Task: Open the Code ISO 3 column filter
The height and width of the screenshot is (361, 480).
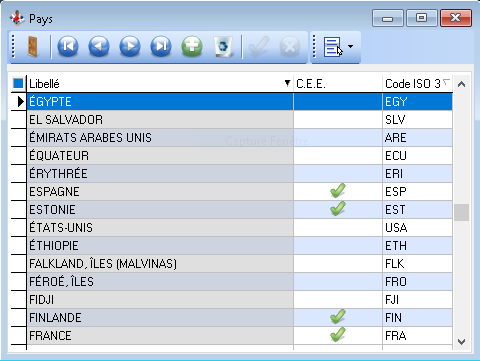Action: click(x=447, y=82)
